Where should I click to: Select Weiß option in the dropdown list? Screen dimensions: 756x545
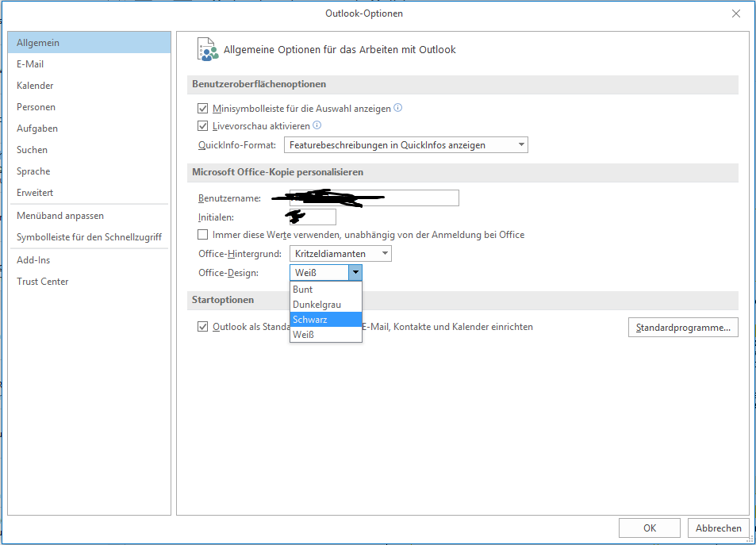click(x=326, y=334)
